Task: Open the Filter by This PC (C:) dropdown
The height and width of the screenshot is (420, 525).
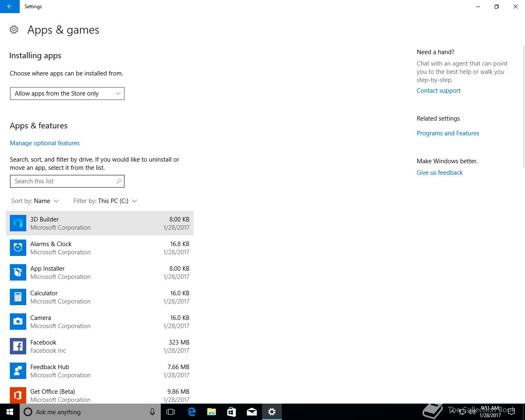Action: [105, 201]
